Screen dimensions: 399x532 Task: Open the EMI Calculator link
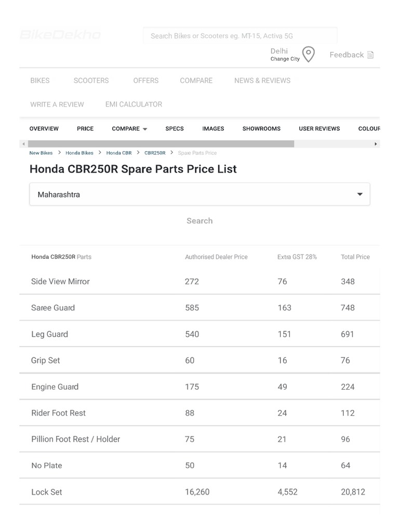point(134,104)
